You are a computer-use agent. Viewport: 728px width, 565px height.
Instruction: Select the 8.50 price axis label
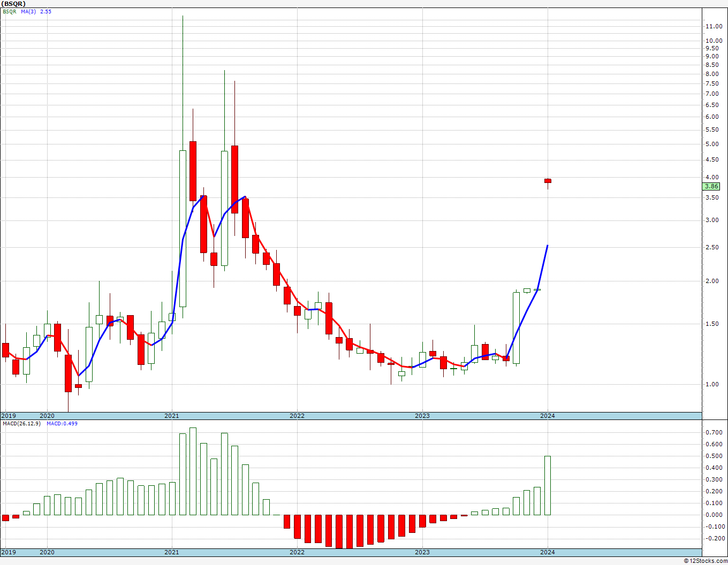coord(712,65)
